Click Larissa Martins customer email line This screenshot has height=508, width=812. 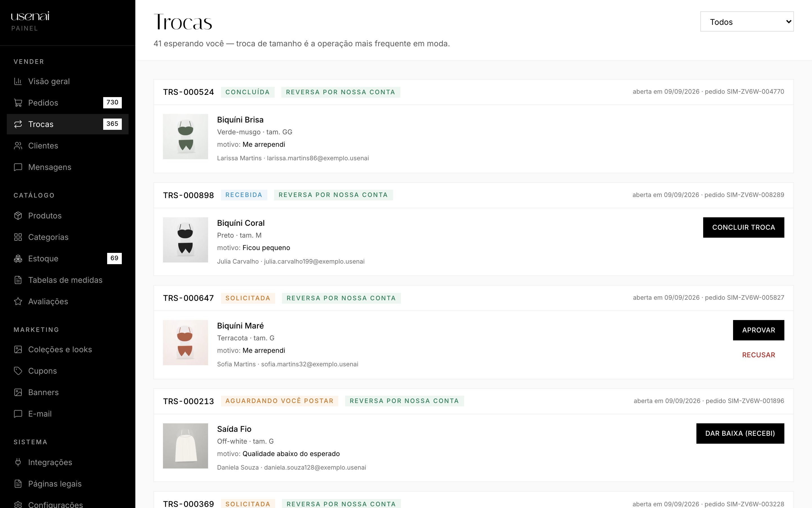[x=293, y=158]
